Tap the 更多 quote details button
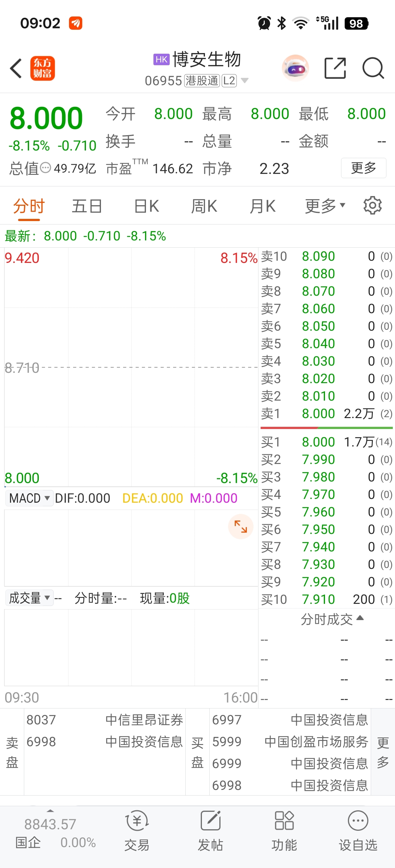Viewport: 395px width, 868px height. (364, 168)
